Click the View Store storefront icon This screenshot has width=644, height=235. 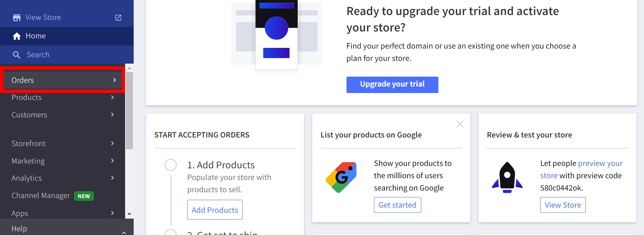pos(16,18)
